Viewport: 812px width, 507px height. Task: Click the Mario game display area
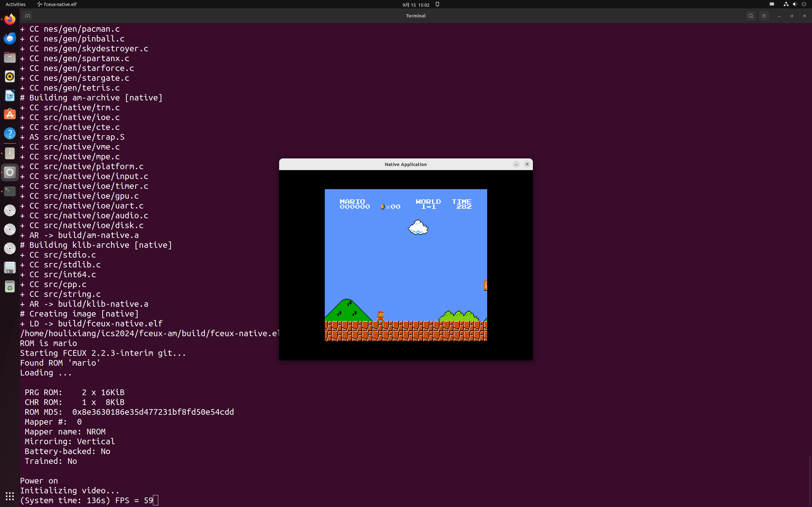coord(406,265)
